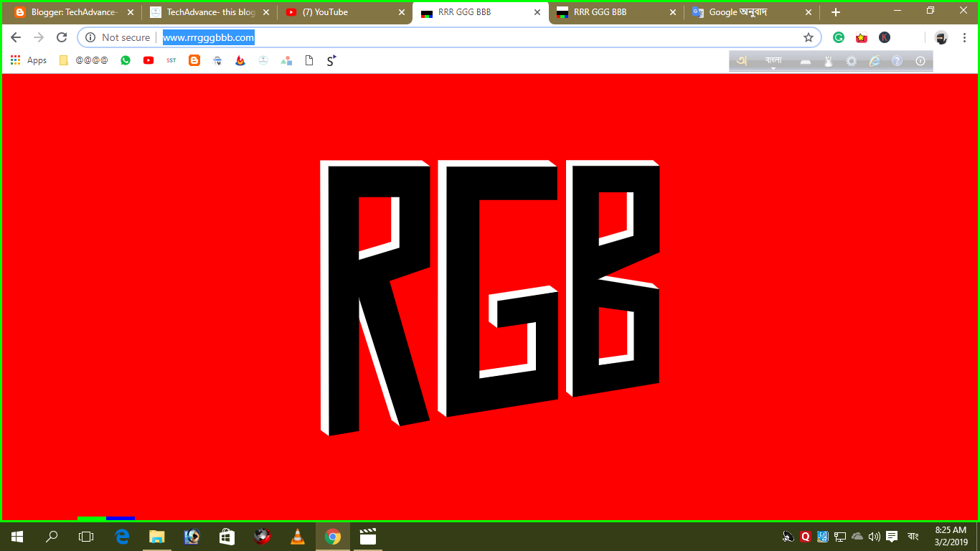Open the Grammarly extension
This screenshot has height=551, width=980.
click(x=838, y=37)
